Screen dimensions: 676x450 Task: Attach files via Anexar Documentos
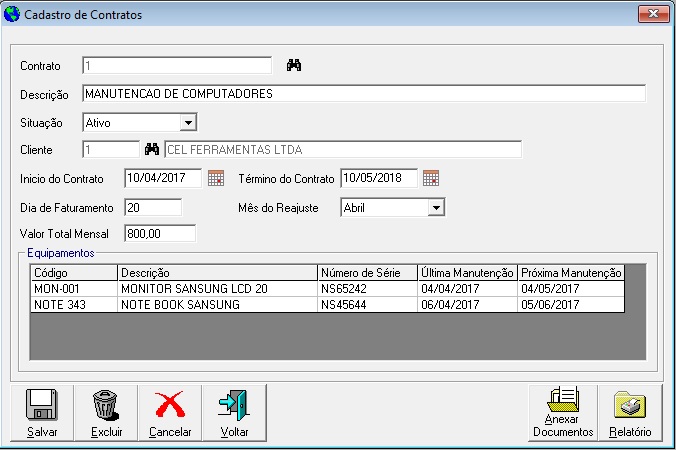(563, 413)
